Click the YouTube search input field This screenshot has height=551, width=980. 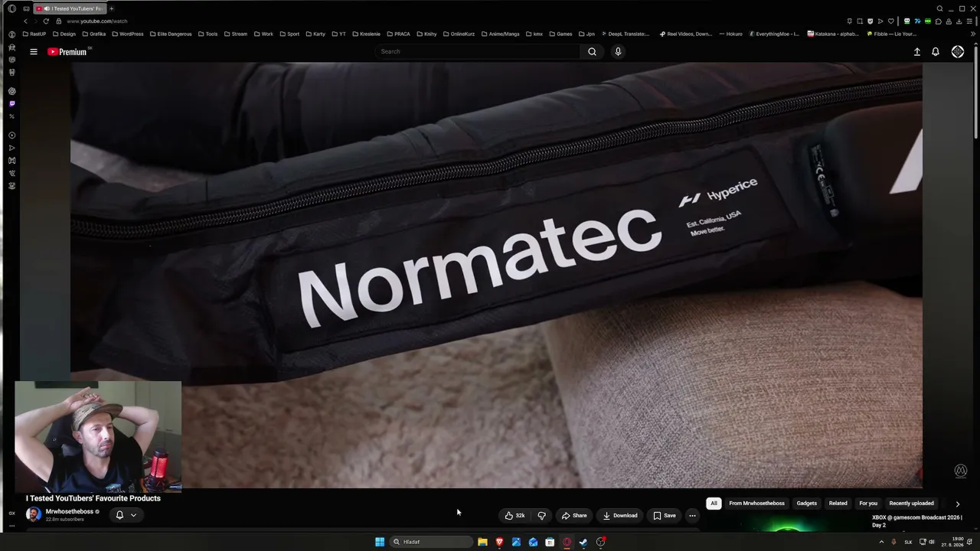(478, 52)
